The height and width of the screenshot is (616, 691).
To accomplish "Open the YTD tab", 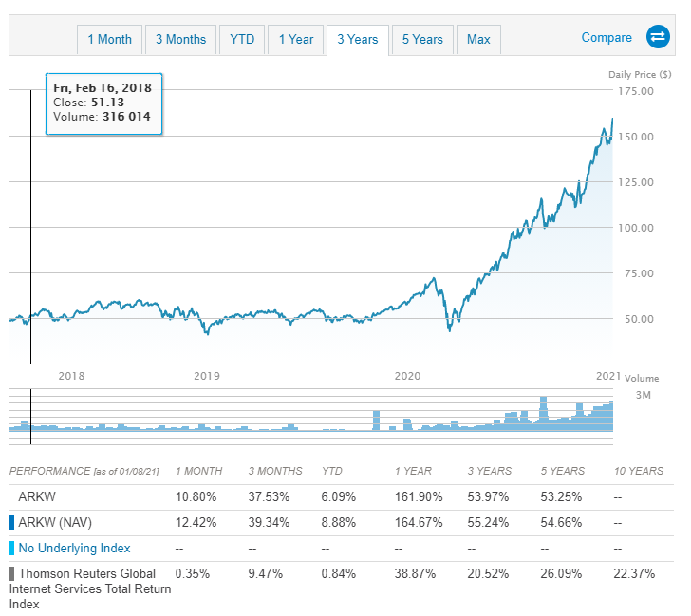I will (x=242, y=40).
